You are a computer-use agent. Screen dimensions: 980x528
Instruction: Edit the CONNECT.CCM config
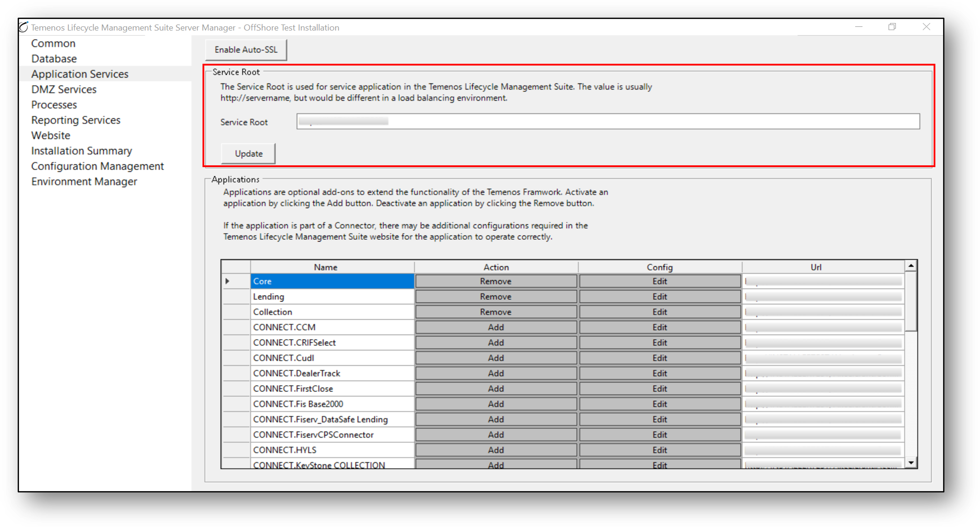pos(660,327)
